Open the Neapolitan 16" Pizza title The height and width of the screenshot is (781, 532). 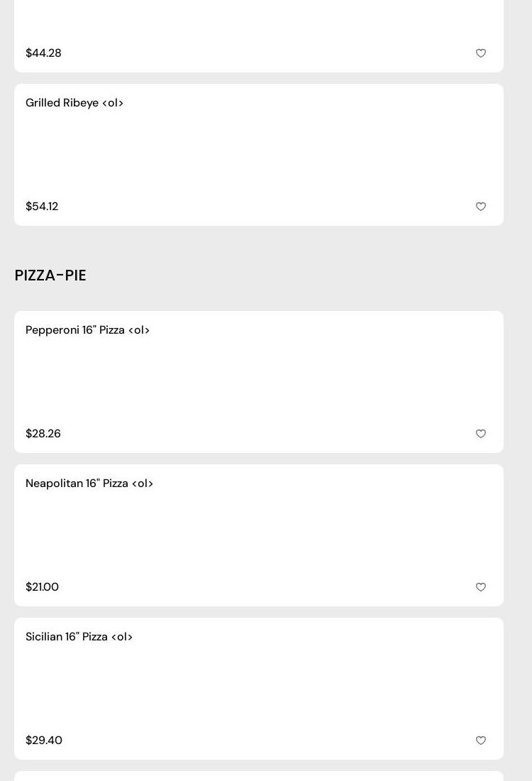tap(89, 484)
